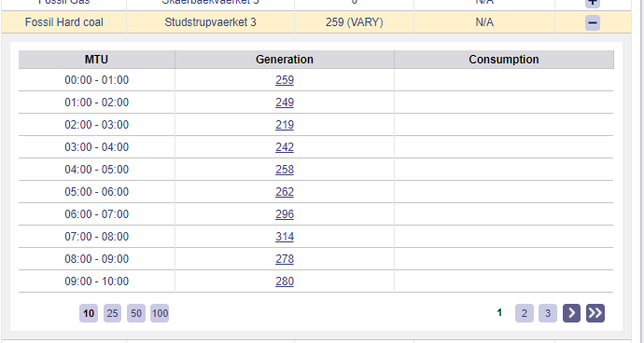Screen dimensions: 644x343
Task: Click N/A in Studstrupvaerket 3 row
Action: (x=484, y=22)
